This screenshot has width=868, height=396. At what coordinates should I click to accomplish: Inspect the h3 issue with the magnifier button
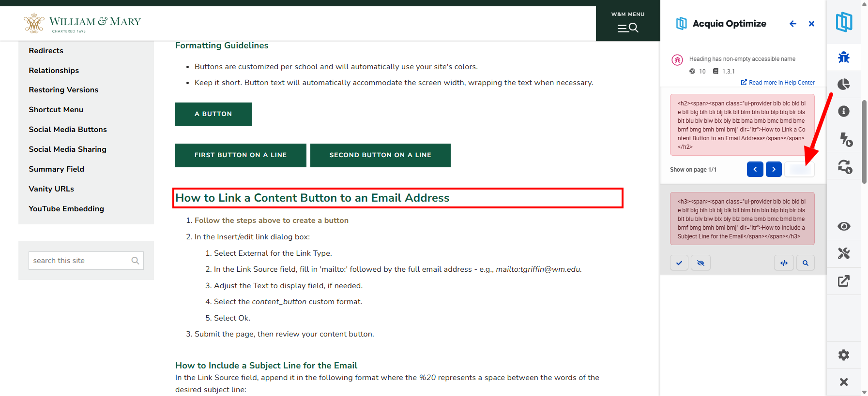(806, 263)
